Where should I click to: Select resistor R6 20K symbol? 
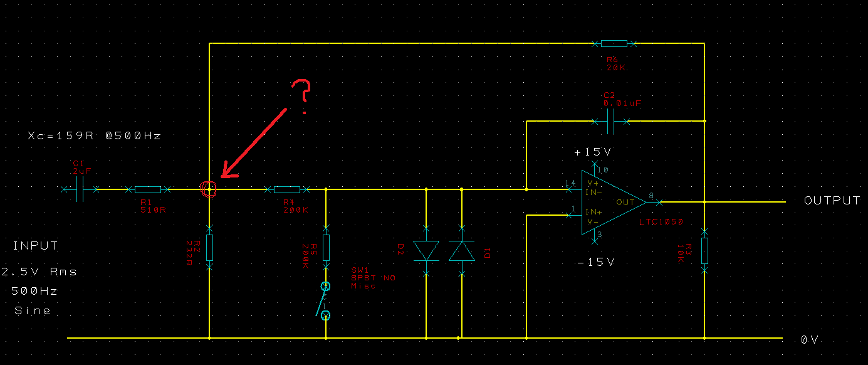(614, 44)
